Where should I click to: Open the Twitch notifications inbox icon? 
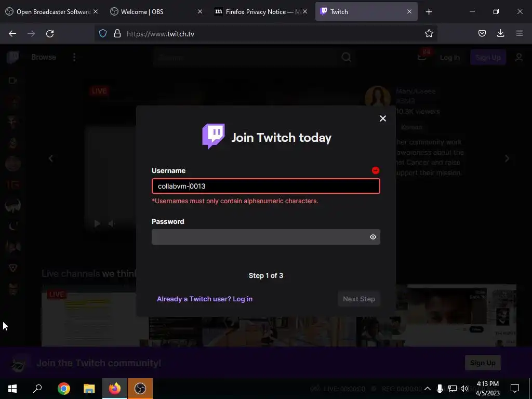tap(422, 57)
